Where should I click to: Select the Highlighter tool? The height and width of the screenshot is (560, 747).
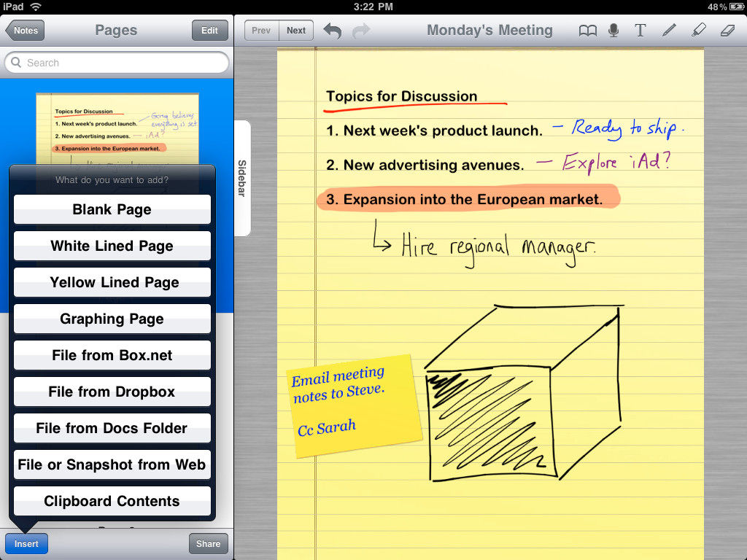point(698,31)
